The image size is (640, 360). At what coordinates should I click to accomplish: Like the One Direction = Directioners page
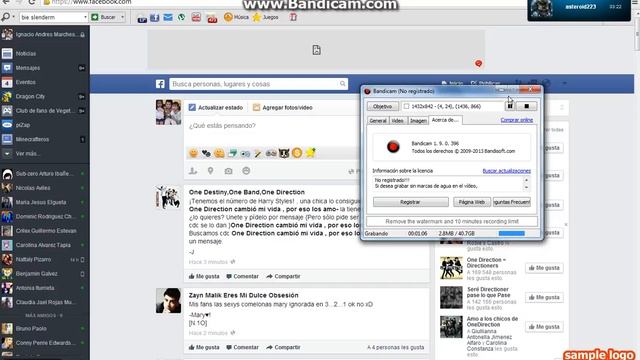(544, 268)
